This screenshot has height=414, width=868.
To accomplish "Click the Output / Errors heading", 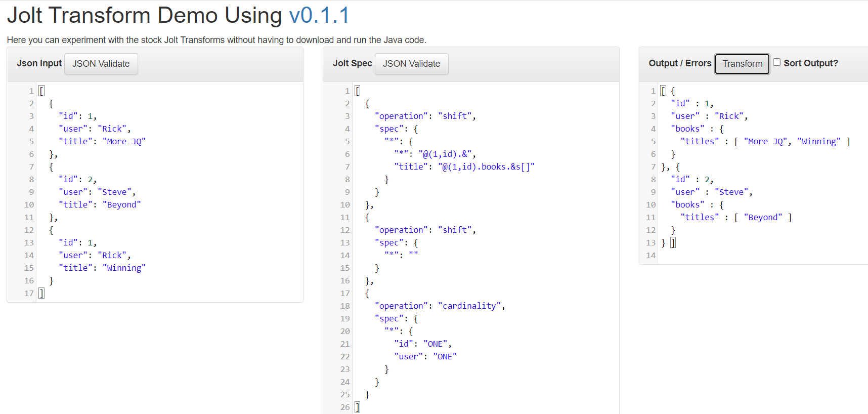I will pos(680,63).
